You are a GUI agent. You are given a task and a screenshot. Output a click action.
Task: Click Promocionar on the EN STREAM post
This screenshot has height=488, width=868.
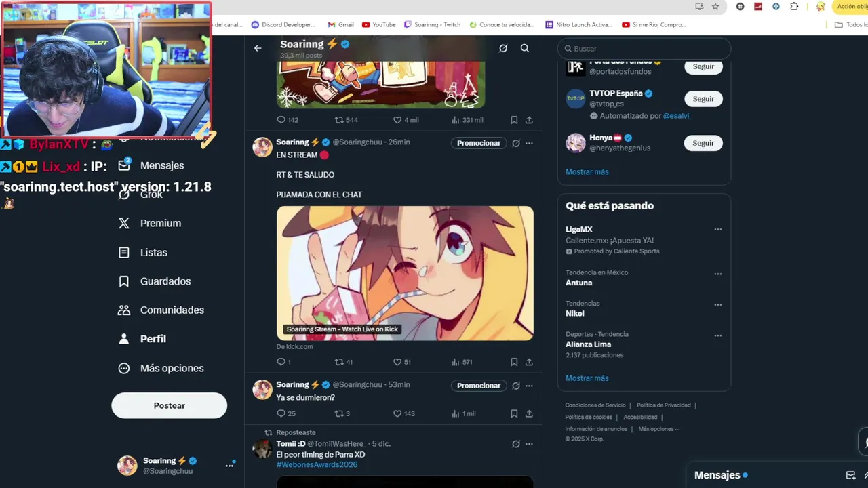(479, 143)
